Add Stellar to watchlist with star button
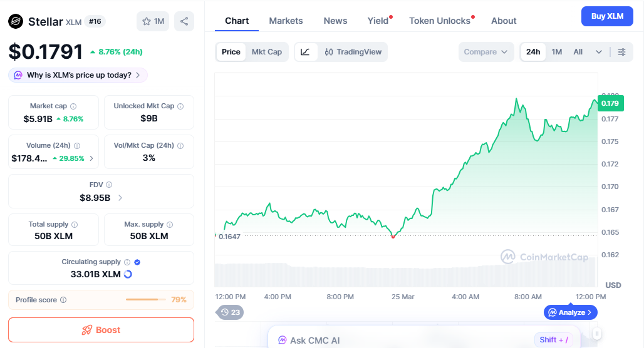 pyautogui.click(x=153, y=21)
